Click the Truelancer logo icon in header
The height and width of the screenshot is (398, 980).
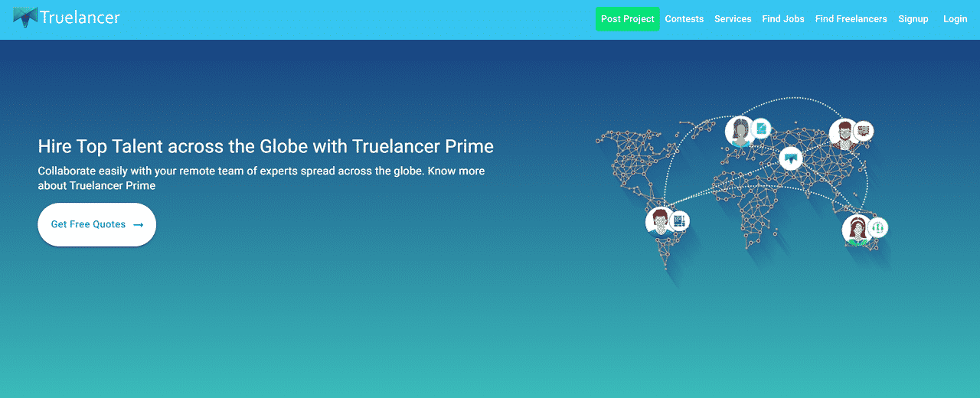(x=25, y=17)
